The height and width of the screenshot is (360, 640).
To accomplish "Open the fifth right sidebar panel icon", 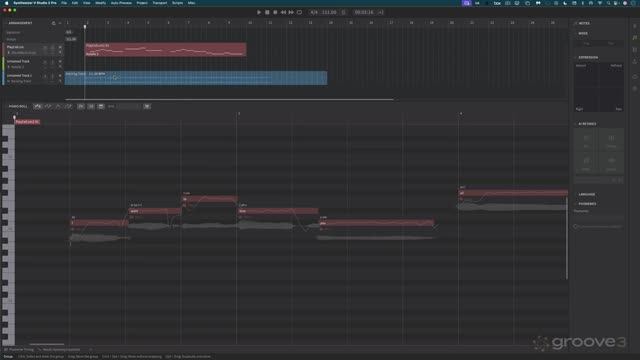I will (x=635, y=76).
